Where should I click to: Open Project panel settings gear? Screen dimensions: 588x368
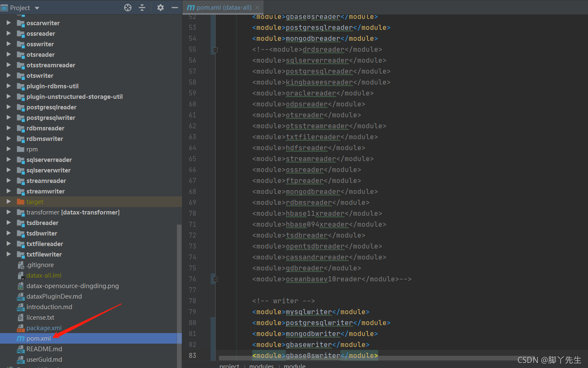point(161,8)
